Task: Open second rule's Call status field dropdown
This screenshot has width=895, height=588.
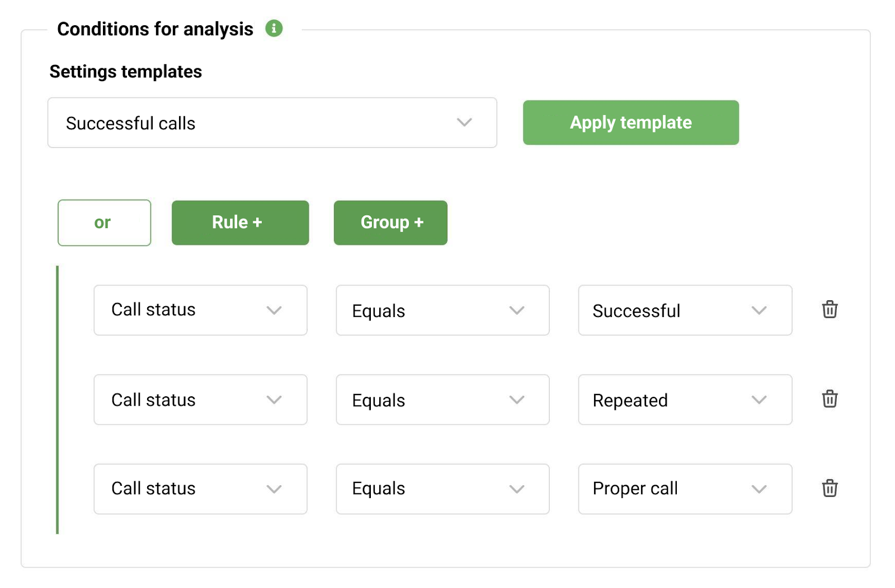Action: click(x=200, y=400)
